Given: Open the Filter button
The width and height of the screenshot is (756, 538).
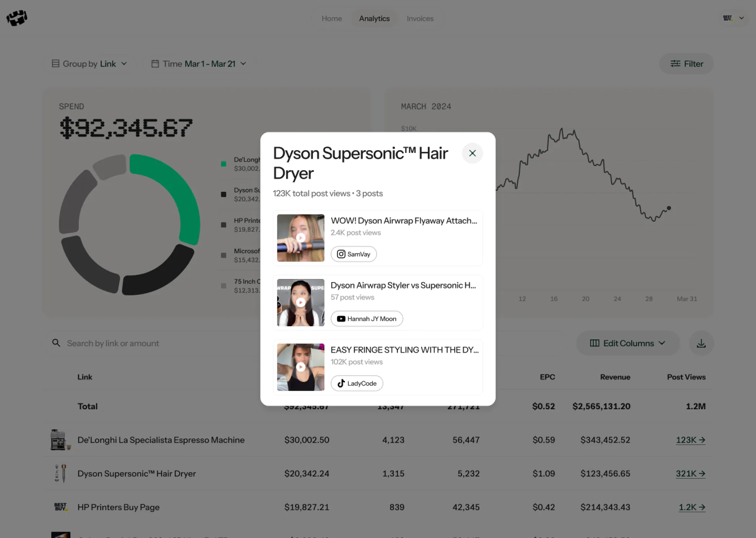Looking at the screenshot, I should (686, 64).
